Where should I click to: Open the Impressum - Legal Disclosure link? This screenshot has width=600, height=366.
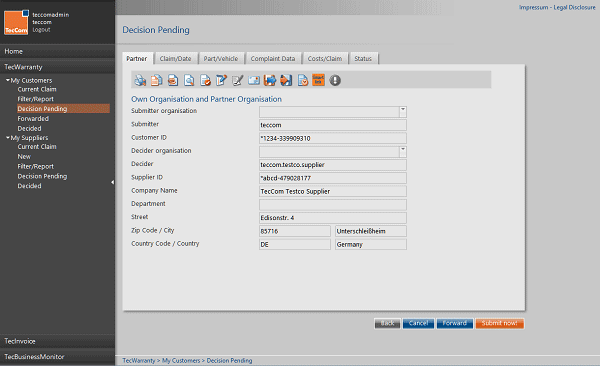tap(557, 7)
